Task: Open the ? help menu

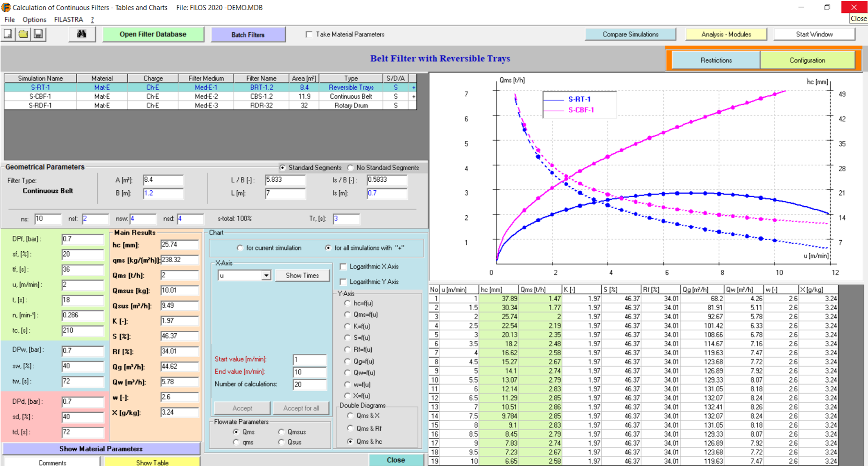Action: point(92,20)
